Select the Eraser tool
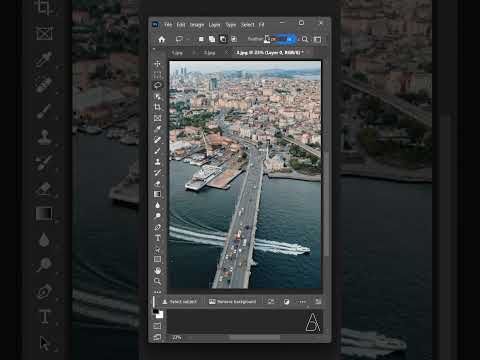 point(157,183)
